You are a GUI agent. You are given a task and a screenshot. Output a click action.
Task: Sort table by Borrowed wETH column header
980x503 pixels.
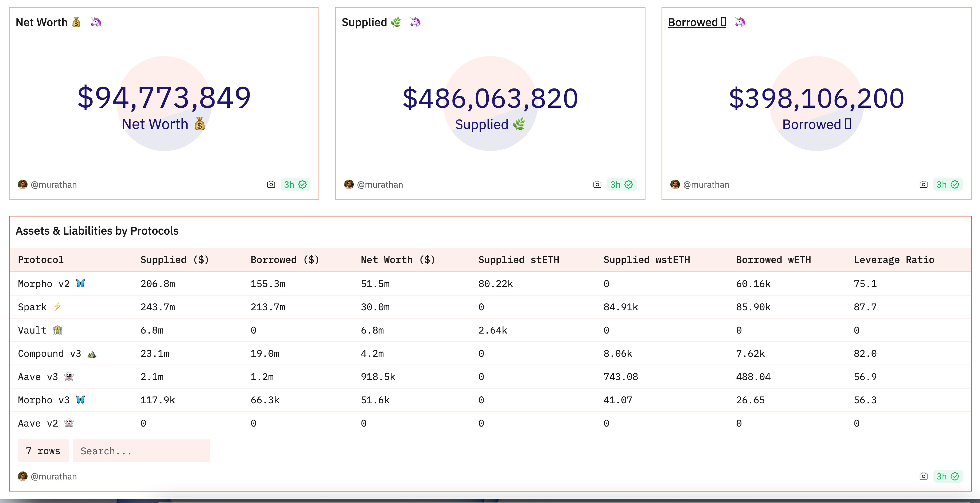(x=773, y=260)
